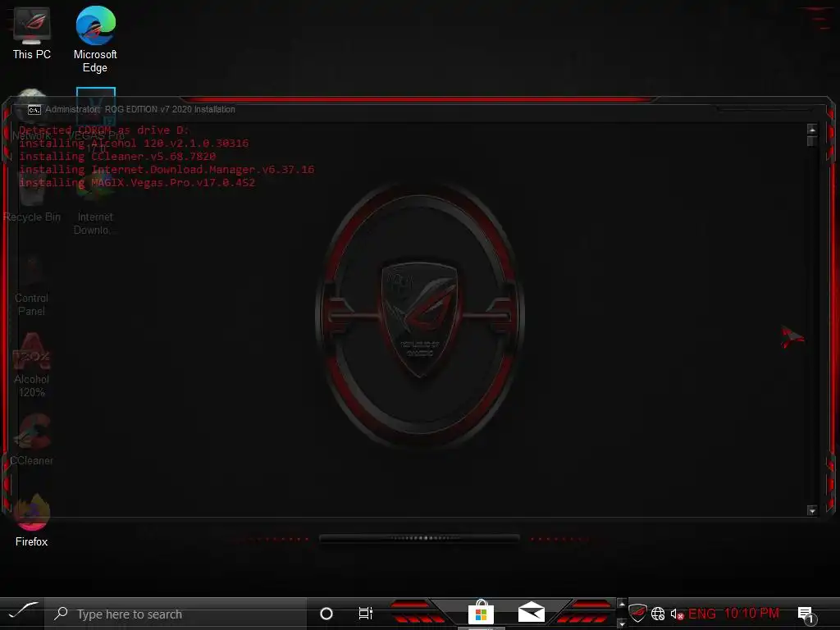This screenshot has width=840, height=630.
Task: Click the ROG shield tray icon
Action: 637,613
